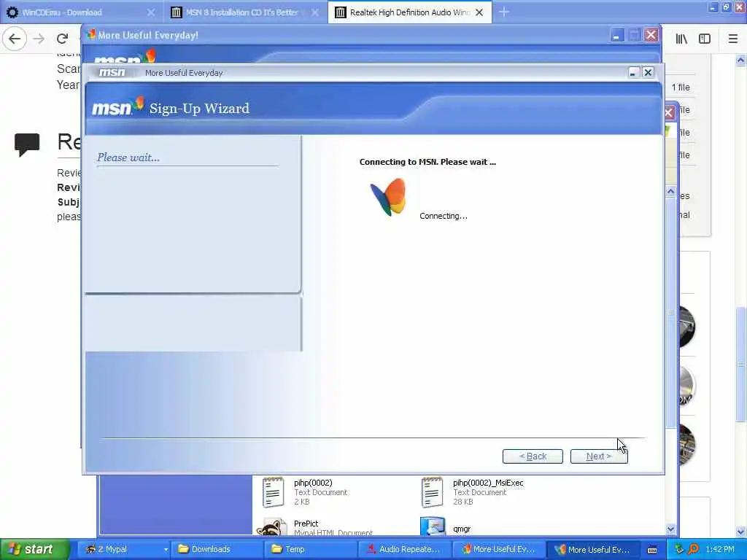Close the MSN 8 Installation CD tab
Image resolution: width=747 pixels, height=560 pixels.
point(315,12)
